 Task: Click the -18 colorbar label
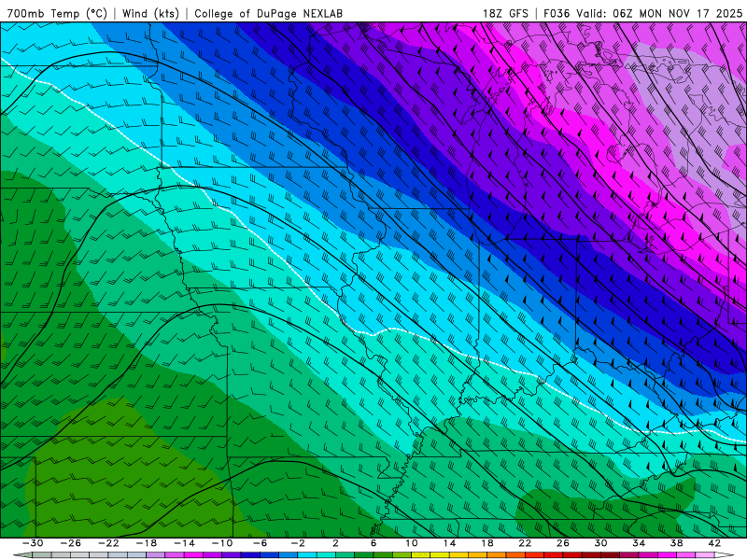(x=147, y=543)
